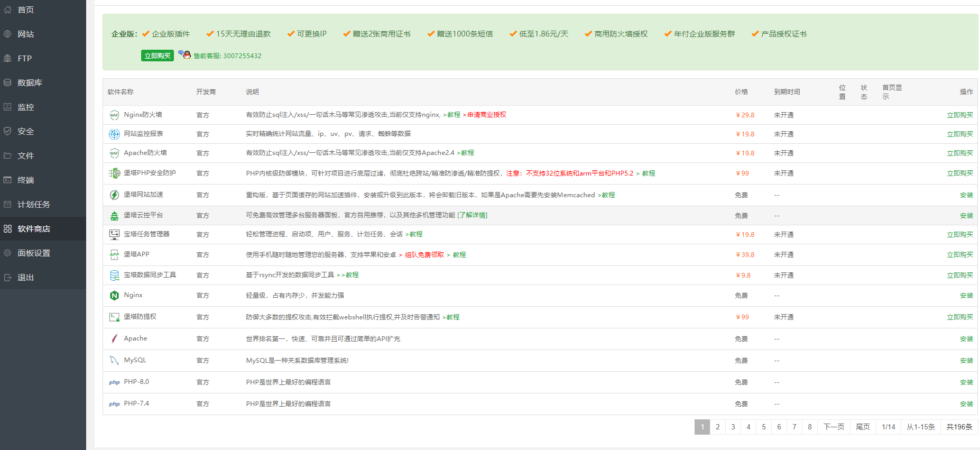
Task: Open 组队免费领取 link for 堡塔APP
Action: [x=424, y=255]
